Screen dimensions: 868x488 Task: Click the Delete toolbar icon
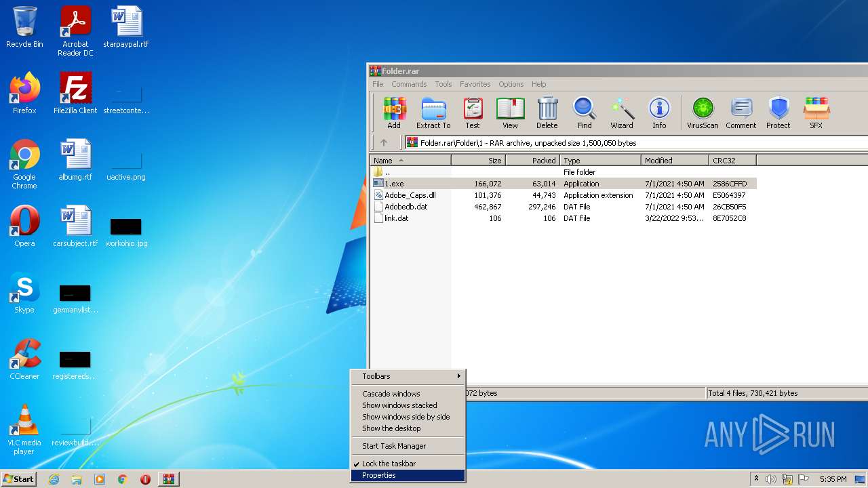point(547,113)
